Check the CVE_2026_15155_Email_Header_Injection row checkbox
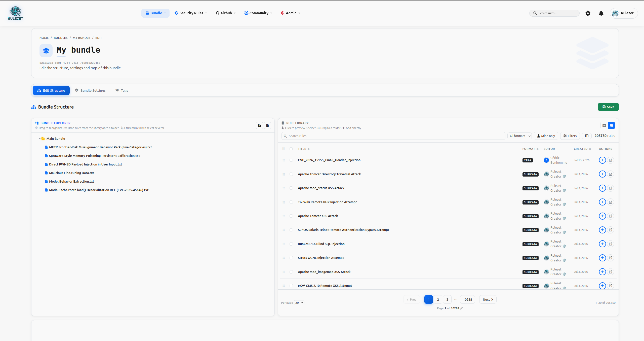This screenshot has height=341, width=644. pos(291,160)
